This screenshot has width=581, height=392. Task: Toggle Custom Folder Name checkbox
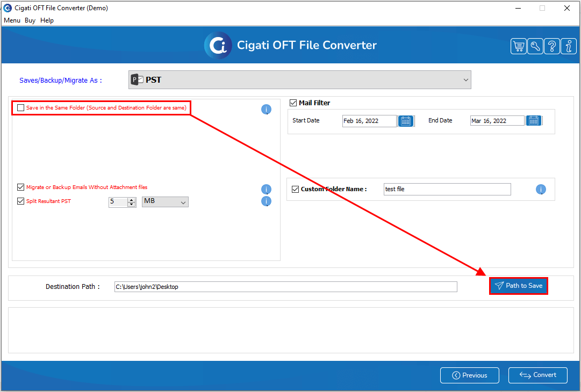point(295,189)
